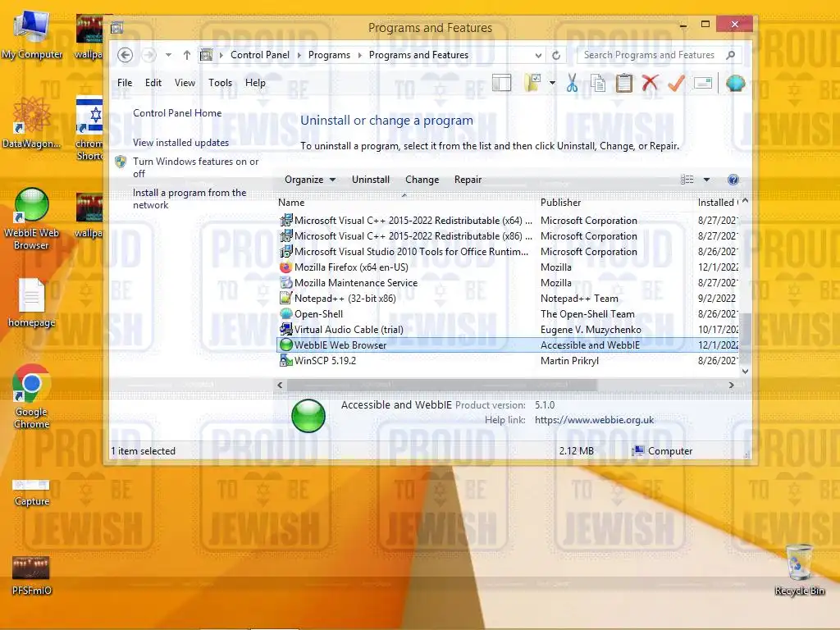Image resolution: width=840 pixels, height=630 pixels.
Task: Click the horizontal scrollbar right arrow
Action: [x=731, y=385]
